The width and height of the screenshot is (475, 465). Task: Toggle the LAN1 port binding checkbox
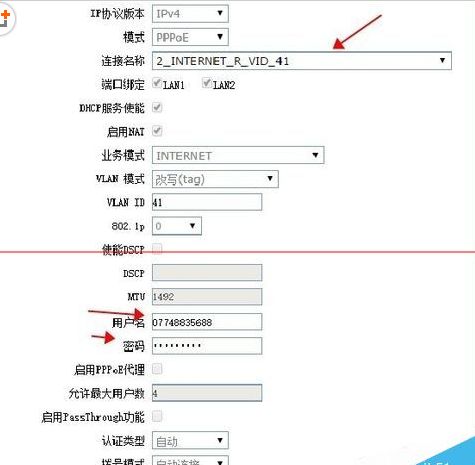[157, 83]
